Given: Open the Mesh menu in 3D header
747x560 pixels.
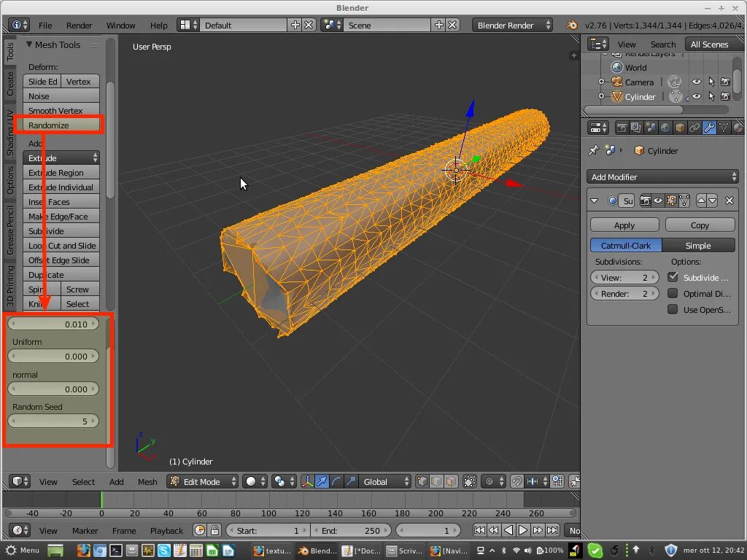Looking at the screenshot, I should [x=147, y=482].
